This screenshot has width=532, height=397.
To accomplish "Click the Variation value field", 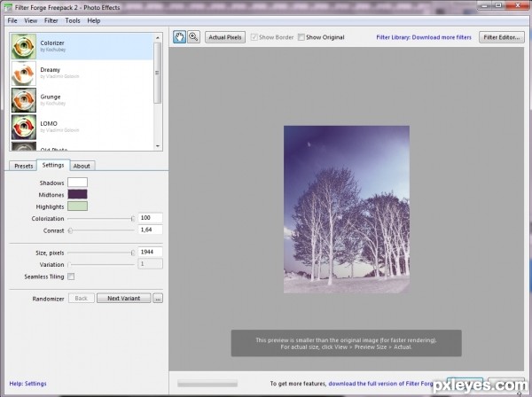I will point(151,264).
